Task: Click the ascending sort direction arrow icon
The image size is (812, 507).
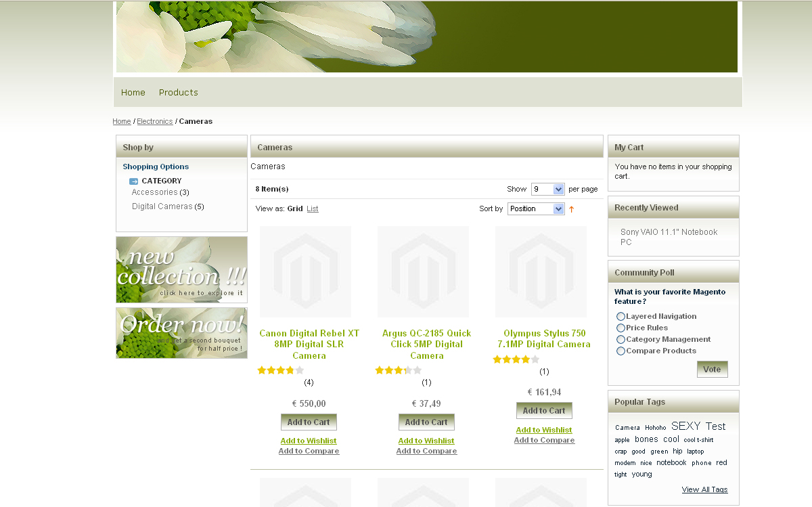Action: point(571,209)
